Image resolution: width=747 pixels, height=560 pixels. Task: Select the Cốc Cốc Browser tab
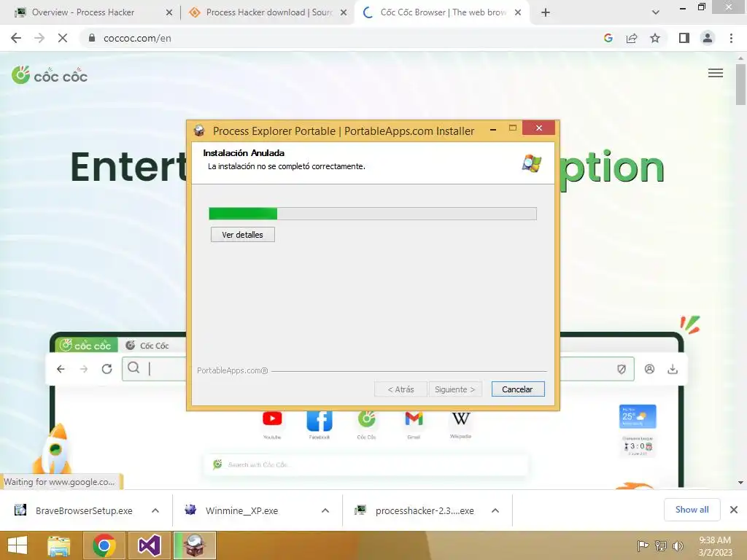click(441, 12)
